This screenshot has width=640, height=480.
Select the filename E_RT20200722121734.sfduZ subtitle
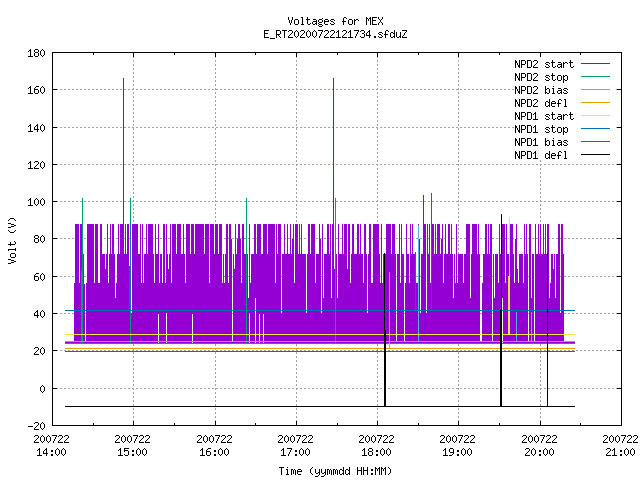pos(335,34)
